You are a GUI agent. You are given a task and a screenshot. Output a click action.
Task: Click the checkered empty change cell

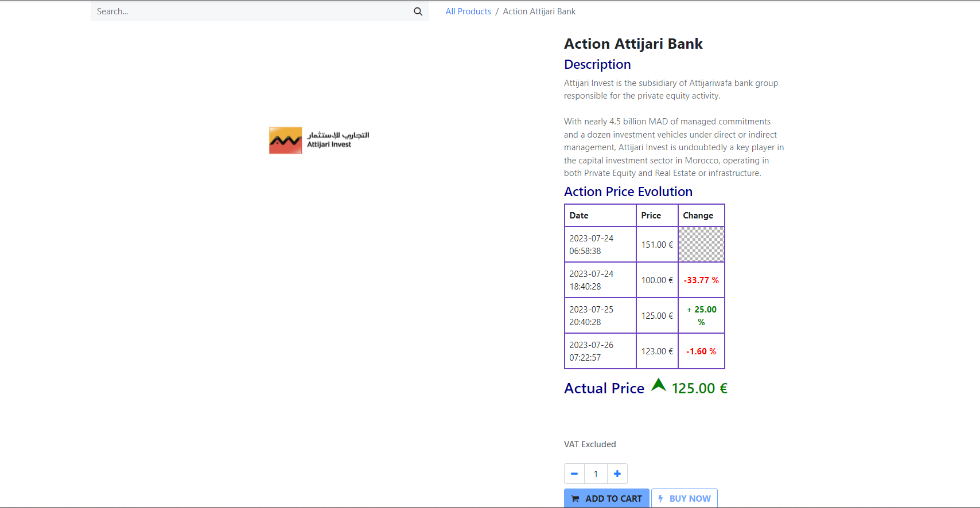point(701,244)
